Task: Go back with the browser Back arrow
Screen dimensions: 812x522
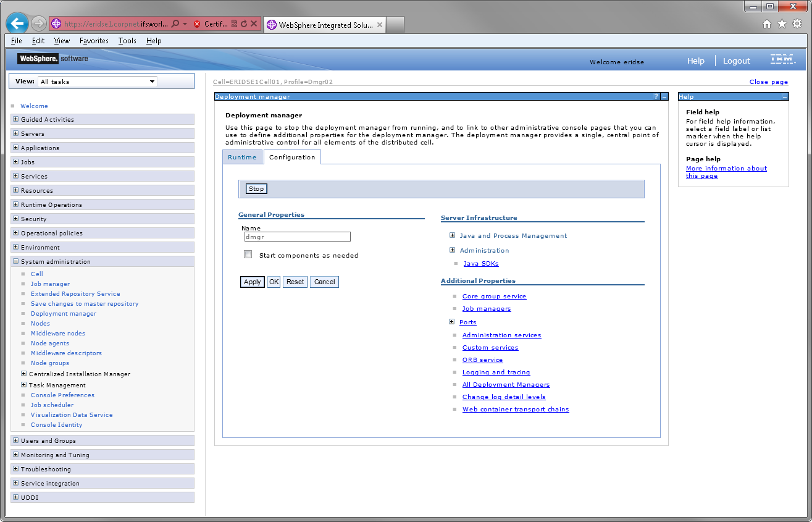Action: click(x=17, y=23)
